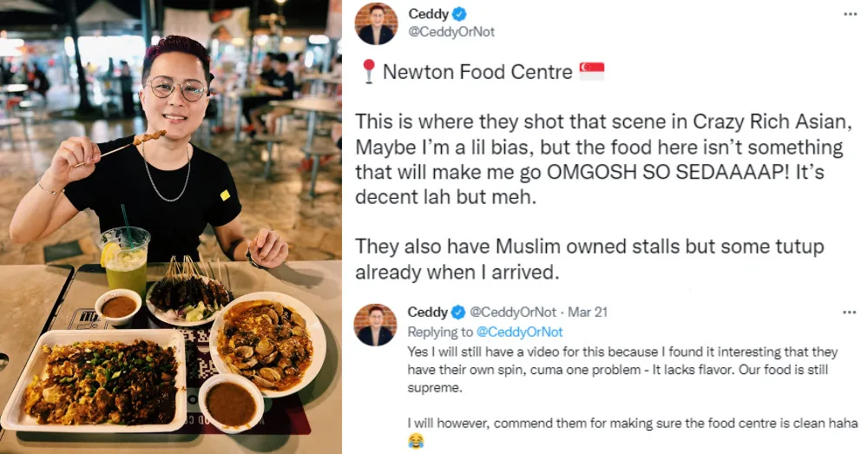Viewport: 868px width, 454px height.
Task: Click Ceddy's profile avatar on main tweet
Action: point(377,23)
